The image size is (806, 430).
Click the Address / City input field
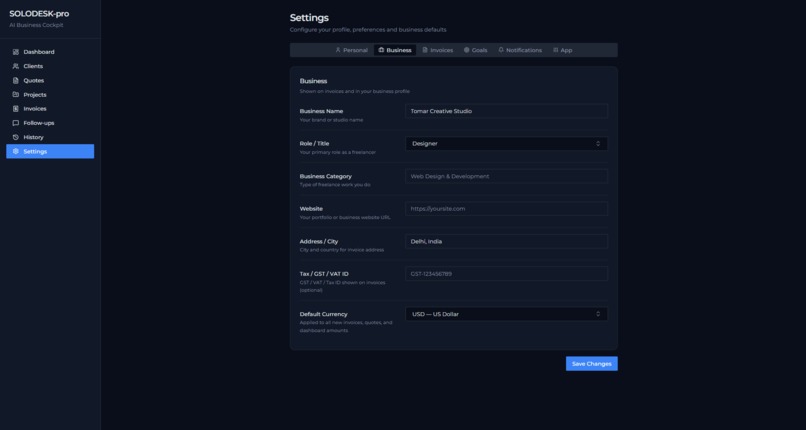[506, 241]
